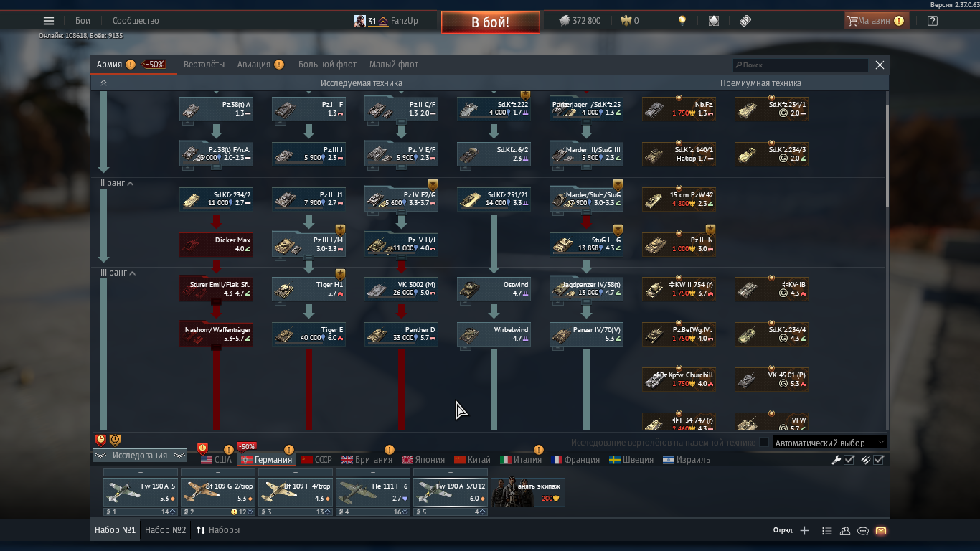This screenshot has height=551, width=980.
Task: Select premium Pz.III N tank
Action: (679, 245)
